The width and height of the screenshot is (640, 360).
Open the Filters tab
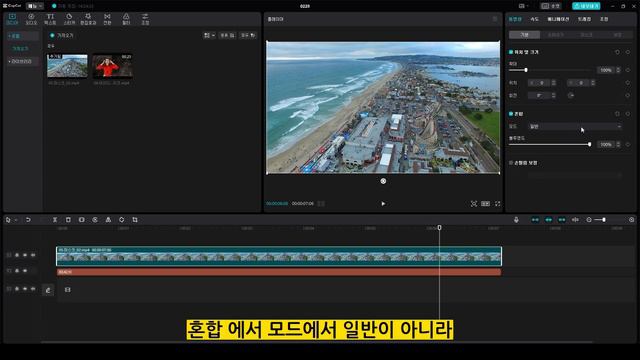click(x=126, y=19)
